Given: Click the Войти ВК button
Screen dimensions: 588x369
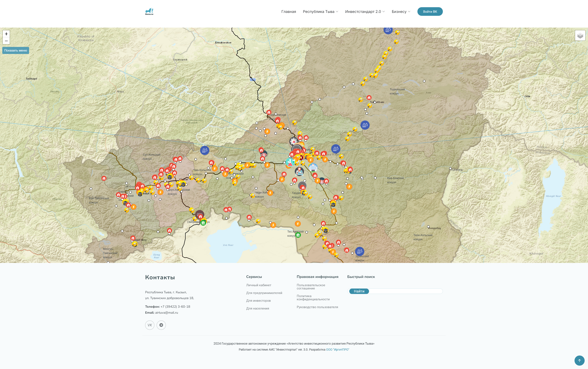Looking at the screenshot, I should pos(430,11).
